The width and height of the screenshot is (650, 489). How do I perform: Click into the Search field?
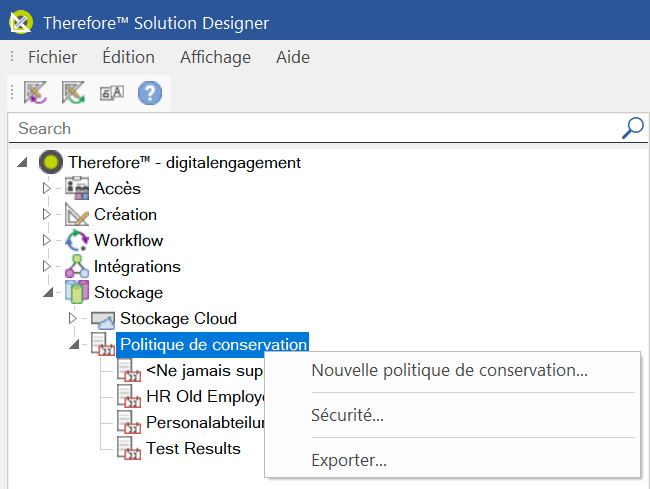300,128
